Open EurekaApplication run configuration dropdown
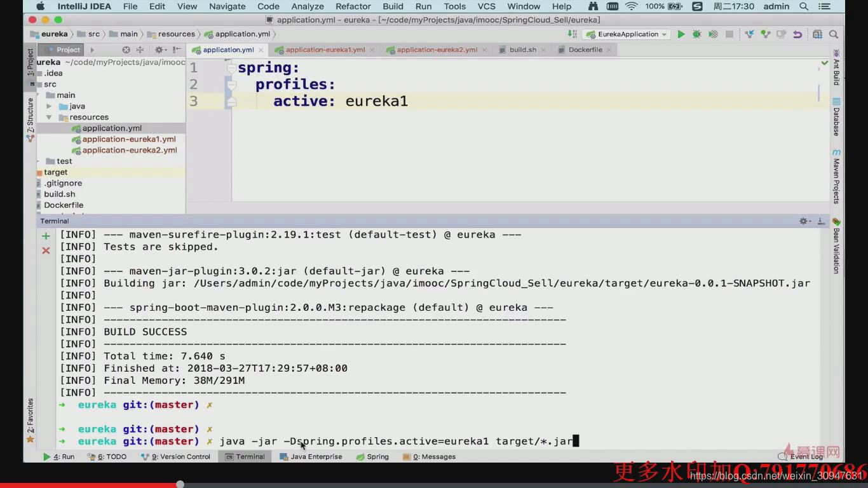Viewport: 868px width, 488px height. [626, 34]
